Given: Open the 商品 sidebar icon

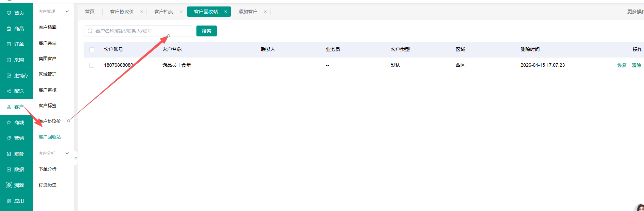Looking at the screenshot, I should click(9, 29).
